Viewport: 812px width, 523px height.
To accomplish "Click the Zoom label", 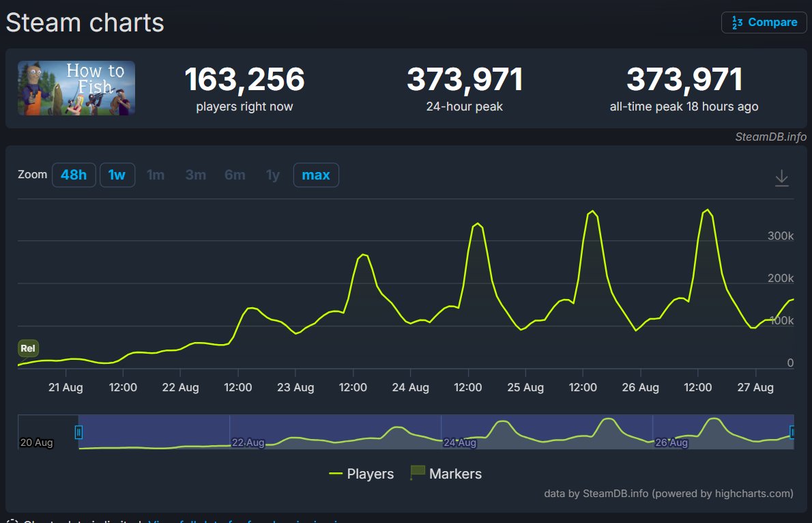I will [32, 175].
